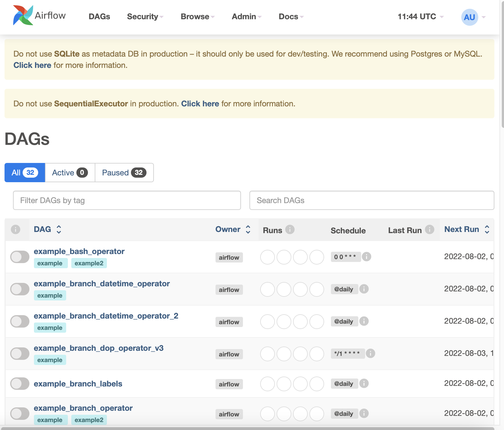Toggle example_branch_datetime_operator DAG on
This screenshot has width=504, height=430.
coord(20,289)
